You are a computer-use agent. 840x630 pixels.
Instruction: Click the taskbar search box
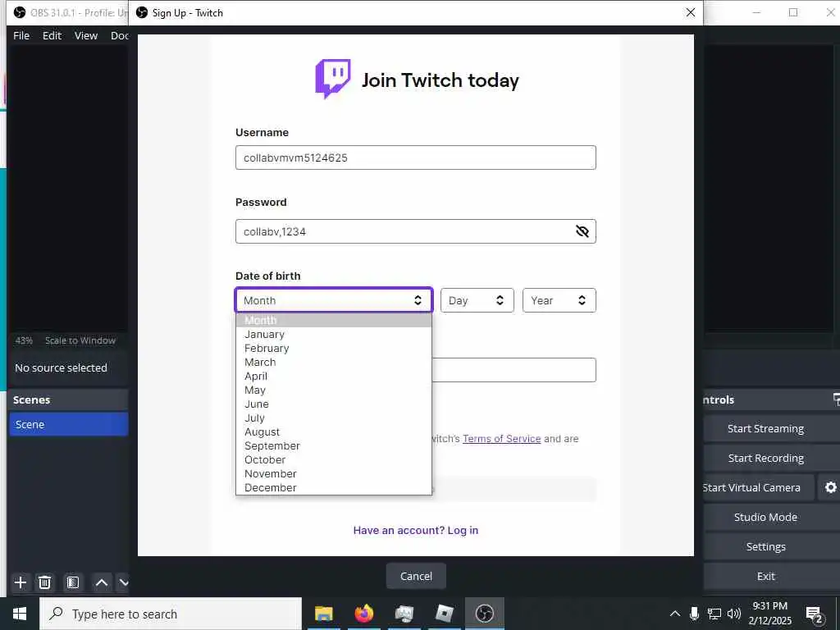[x=171, y=614]
